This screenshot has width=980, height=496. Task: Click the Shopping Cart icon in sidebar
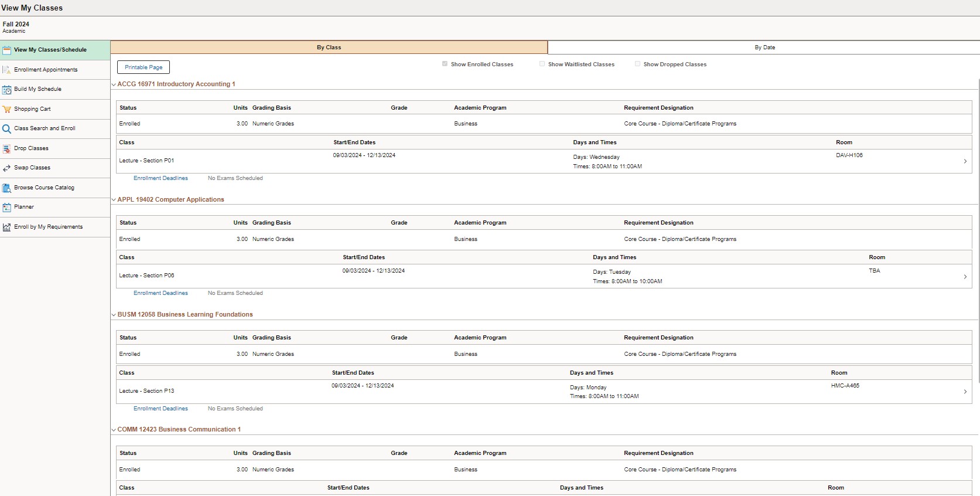7,109
